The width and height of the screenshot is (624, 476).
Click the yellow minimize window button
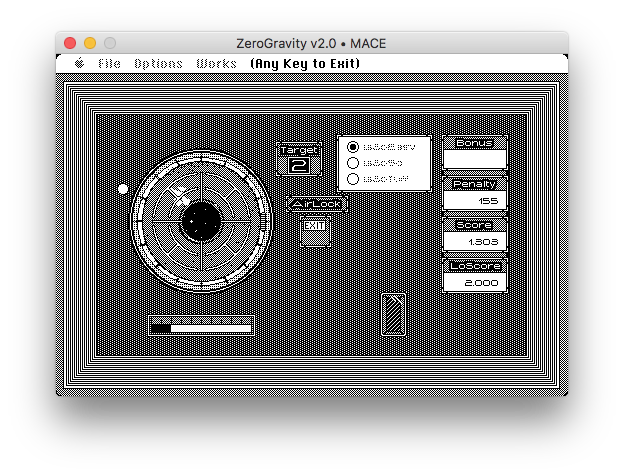coord(90,43)
